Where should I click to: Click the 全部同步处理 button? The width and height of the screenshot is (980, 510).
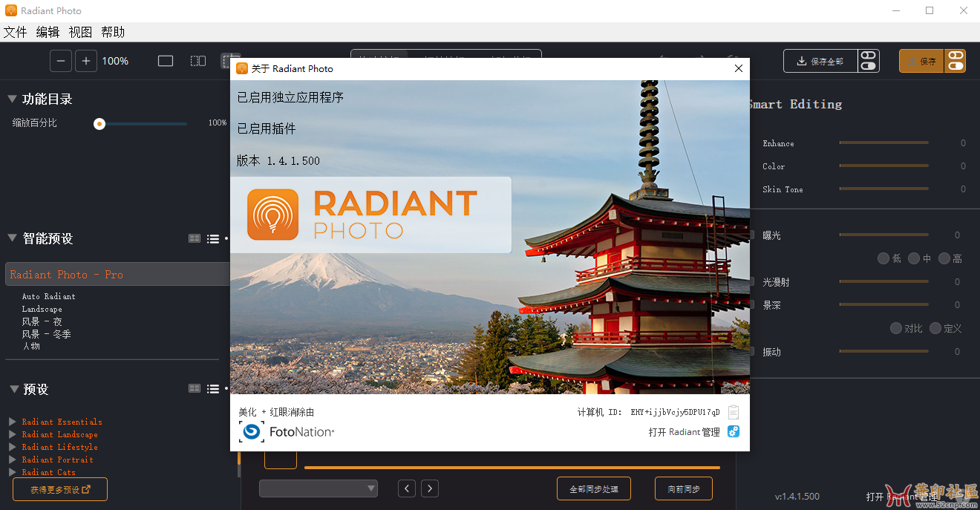click(594, 488)
